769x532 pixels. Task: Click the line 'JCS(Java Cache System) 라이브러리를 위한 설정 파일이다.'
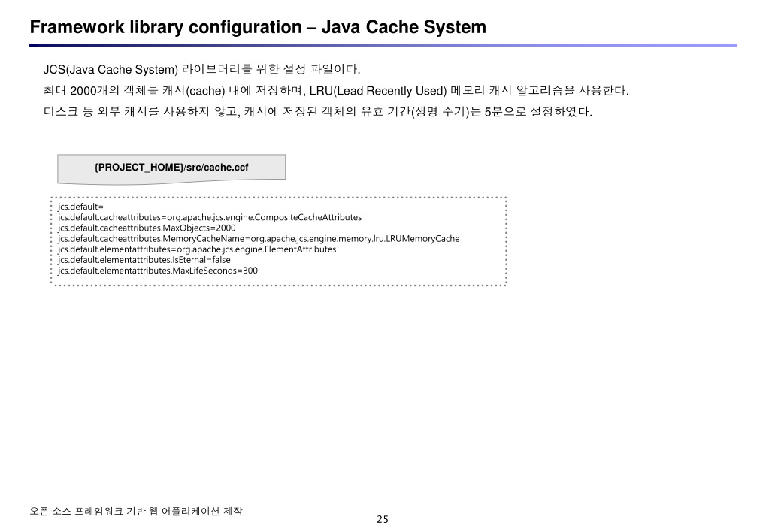click(201, 69)
